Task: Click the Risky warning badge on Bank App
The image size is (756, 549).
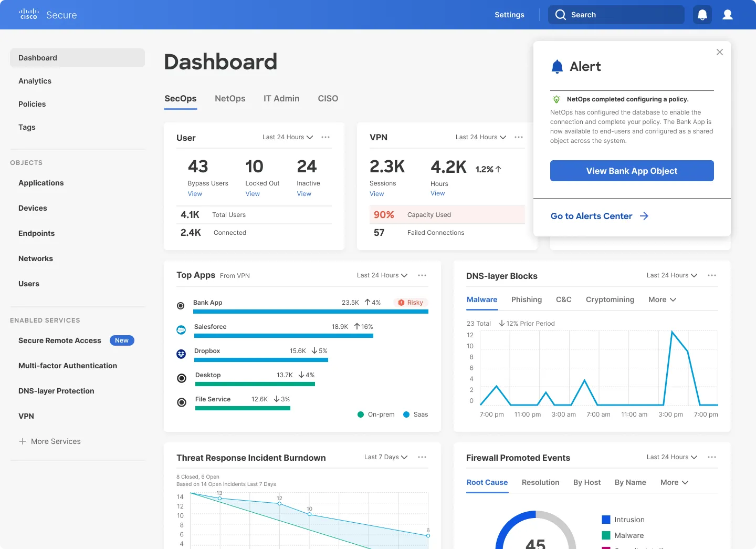Action: [411, 303]
